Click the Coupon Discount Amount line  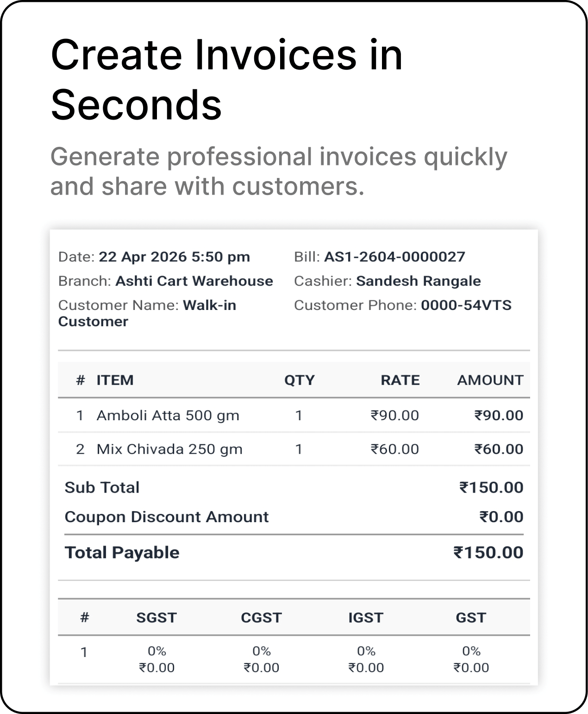[x=294, y=517]
